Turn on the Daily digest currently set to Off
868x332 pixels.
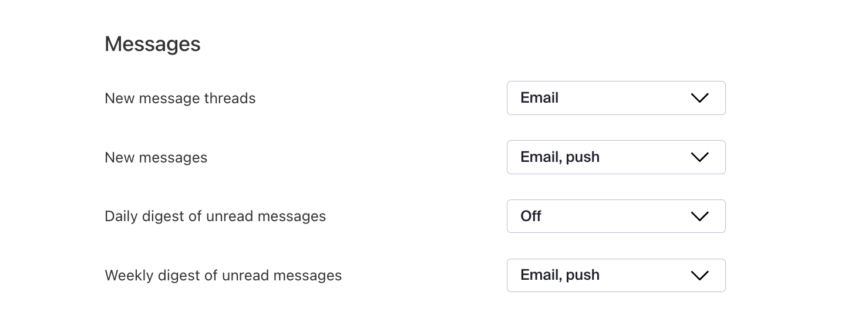pos(615,216)
